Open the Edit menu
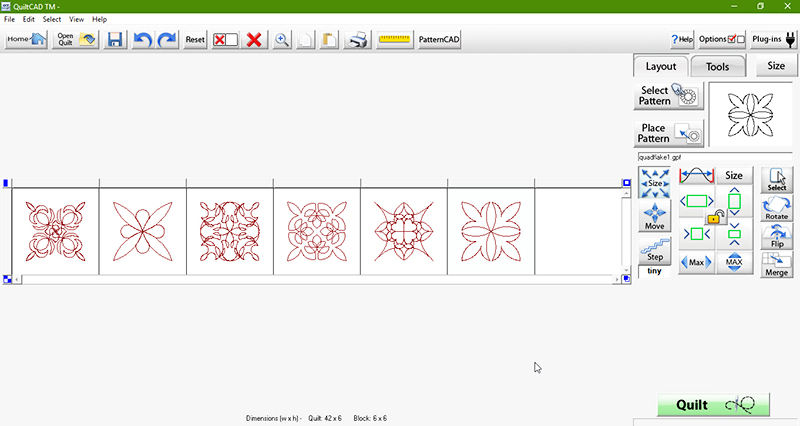The width and height of the screenshot is (800, 426). (29, 19)
